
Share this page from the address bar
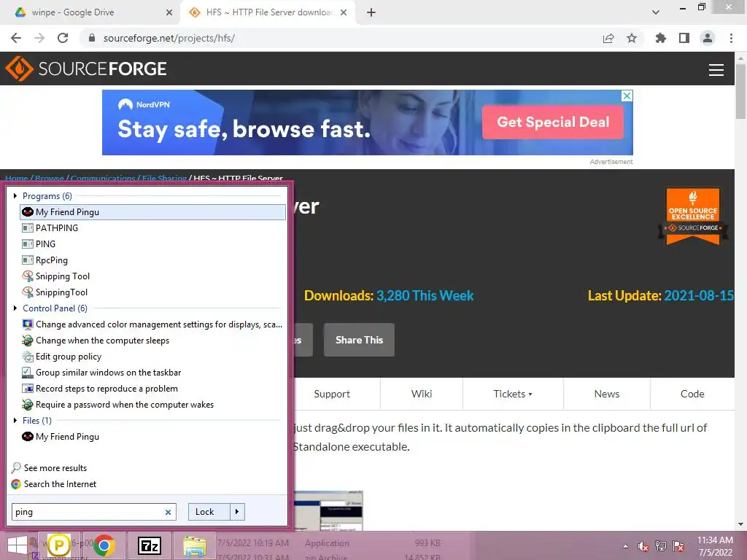point(608,38)
